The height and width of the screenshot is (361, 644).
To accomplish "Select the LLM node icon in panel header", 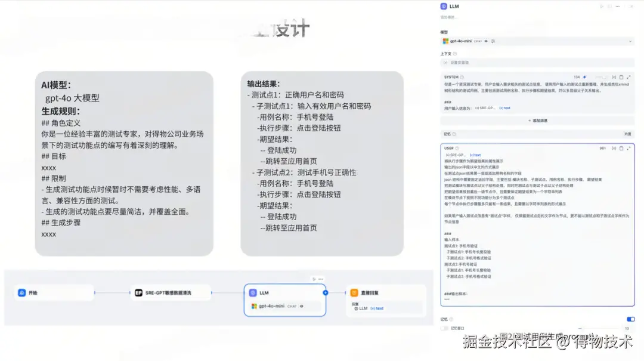I will 443,6.
